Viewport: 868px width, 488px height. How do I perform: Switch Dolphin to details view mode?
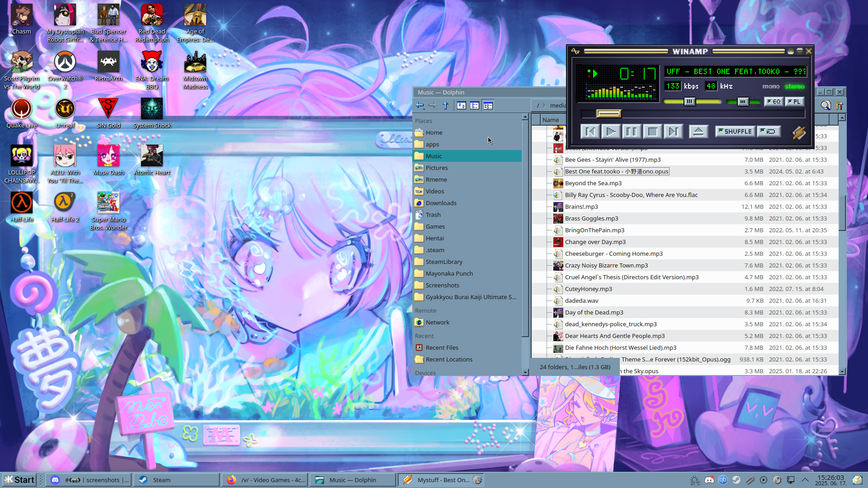point(488,105)
